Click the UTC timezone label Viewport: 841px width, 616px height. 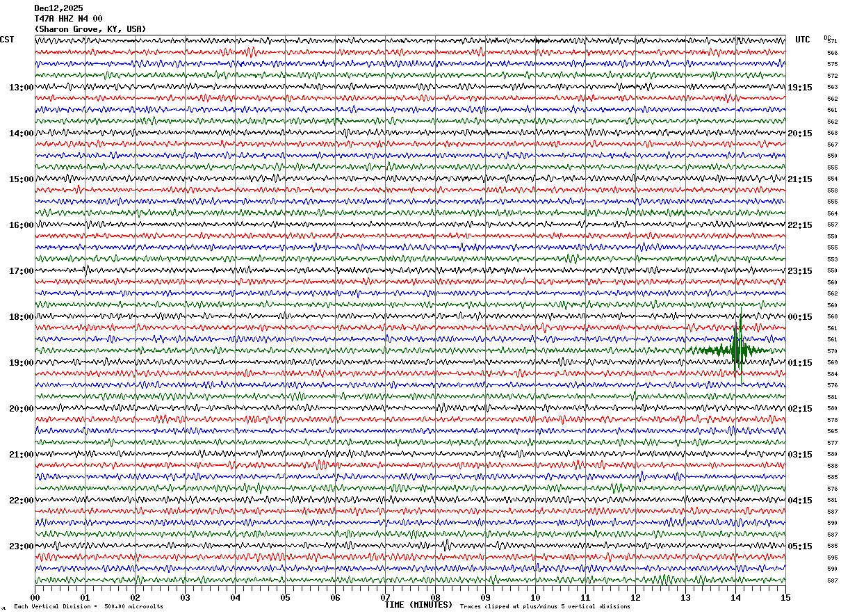coord(803,40)
